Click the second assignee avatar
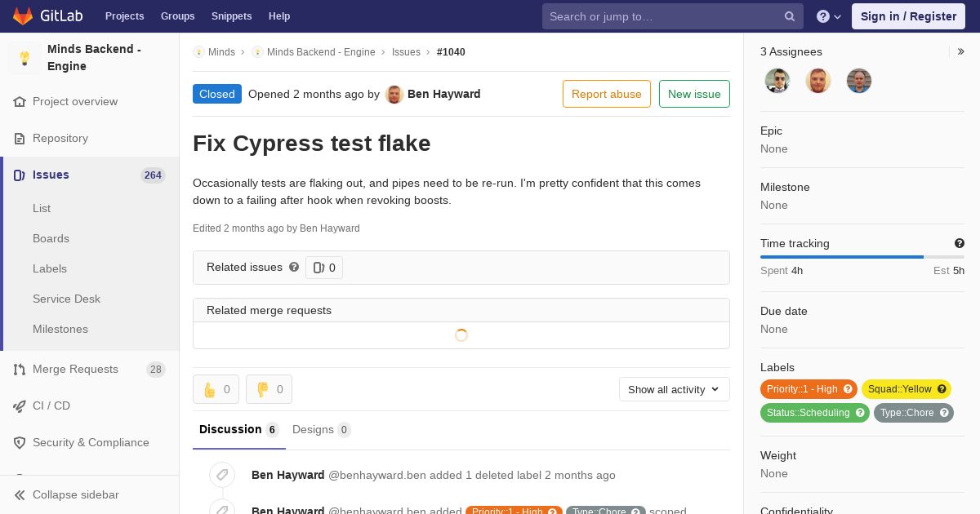Screen dimensions: 980x514 click(x=818, y=81)
